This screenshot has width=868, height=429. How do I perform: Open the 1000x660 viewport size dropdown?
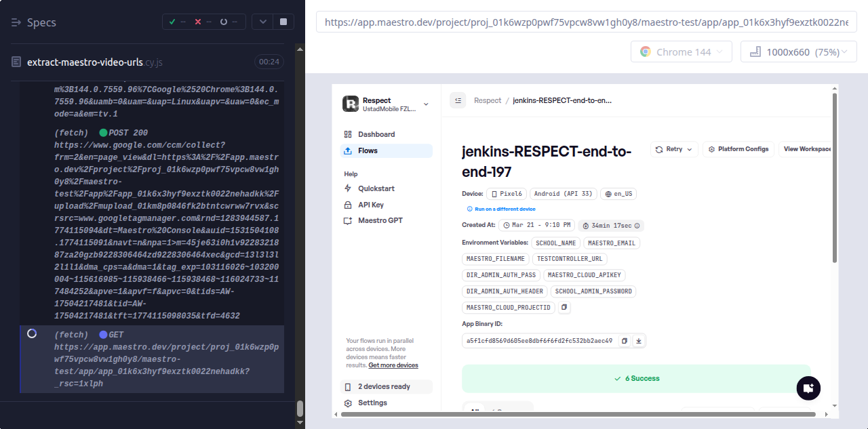(x=798, y=52)
